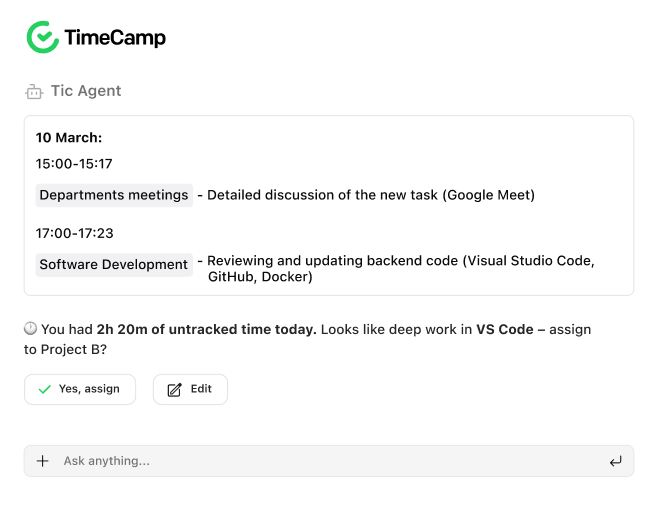
Task: Focus the Ask anything input field
Action: 329,461
